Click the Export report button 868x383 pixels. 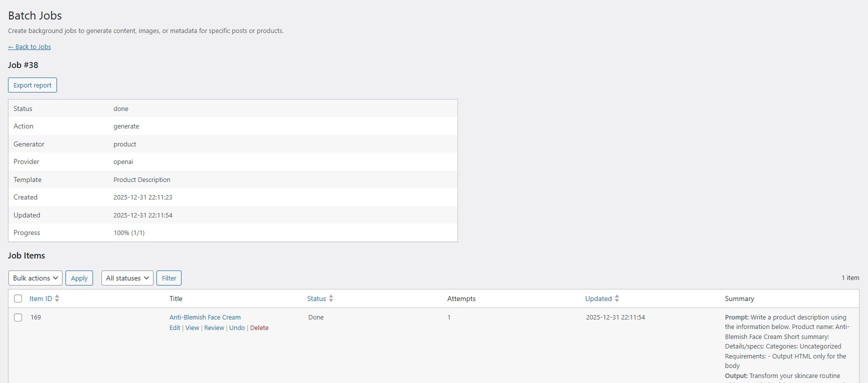[x=32, y=85]
